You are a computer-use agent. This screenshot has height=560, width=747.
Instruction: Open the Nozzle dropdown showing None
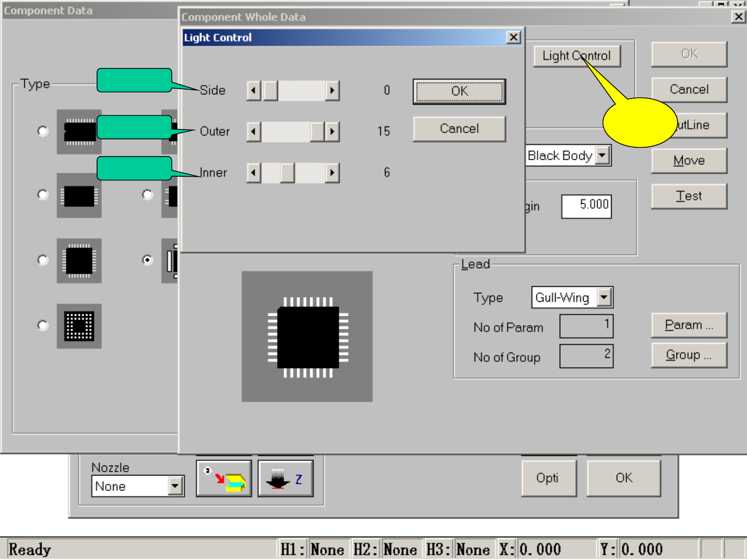175,486
